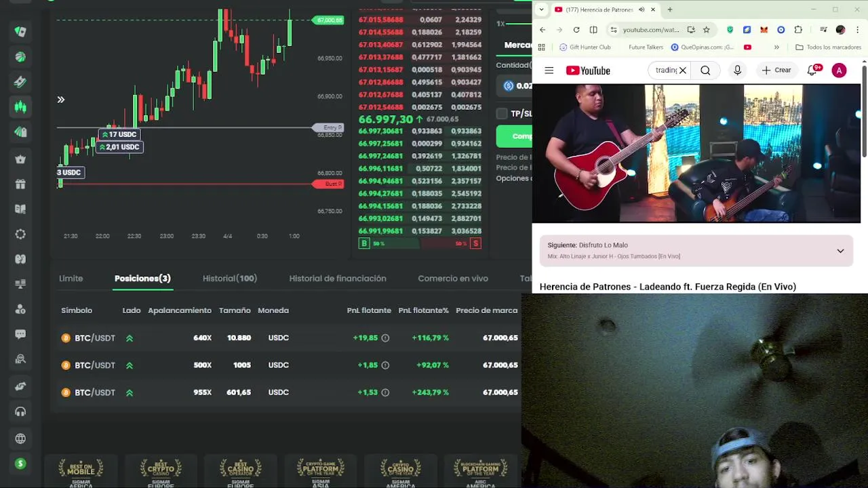Viewport: 868px width, 488px height.
Task: Click the YouTube video player
Action: (696, 153)
